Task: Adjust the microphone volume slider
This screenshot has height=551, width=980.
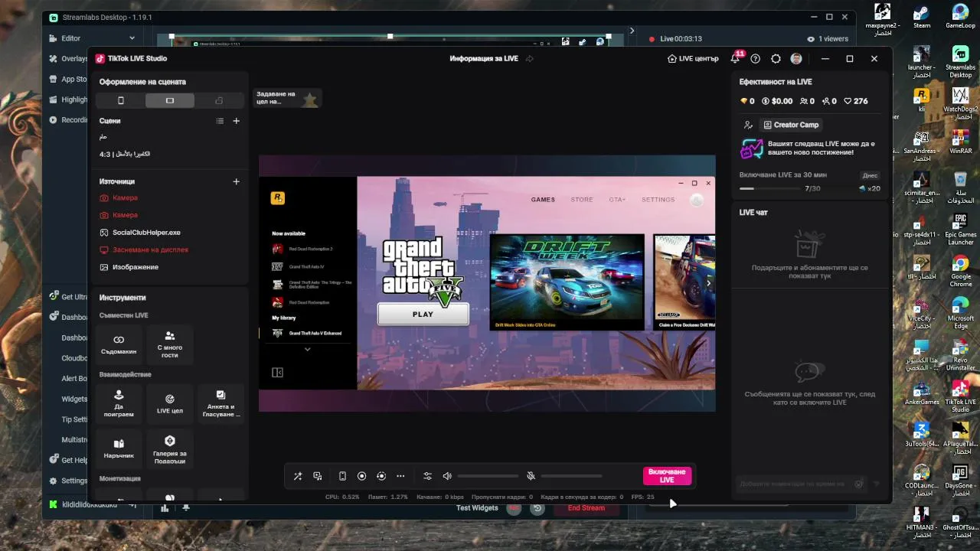Action: click(571, 476)
